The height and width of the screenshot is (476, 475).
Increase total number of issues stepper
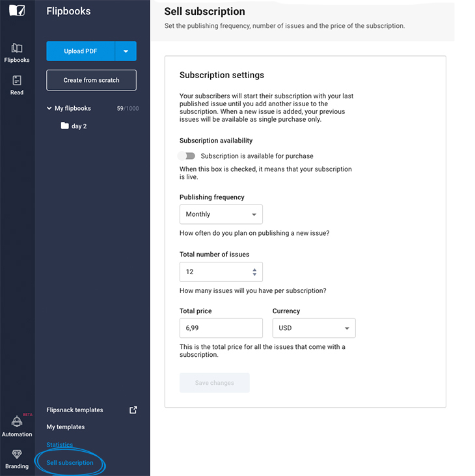[254, 270]
